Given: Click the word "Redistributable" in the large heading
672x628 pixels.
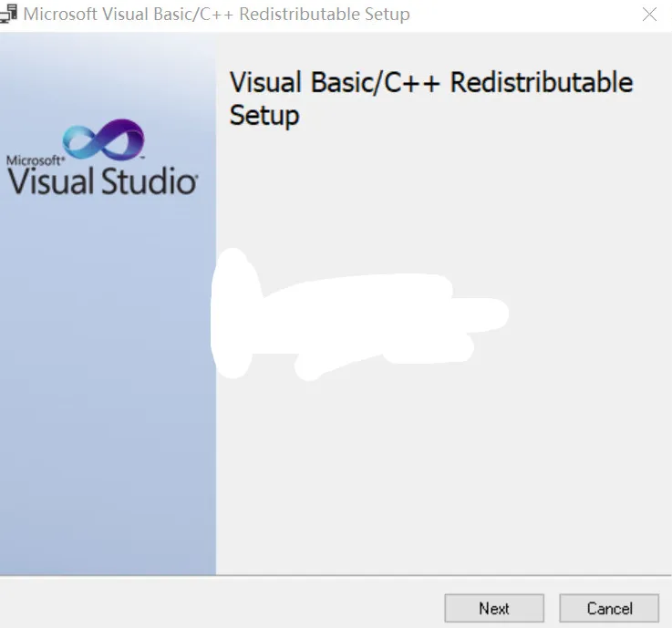Looking at the screenshot, I should click(x=542, y=82).
